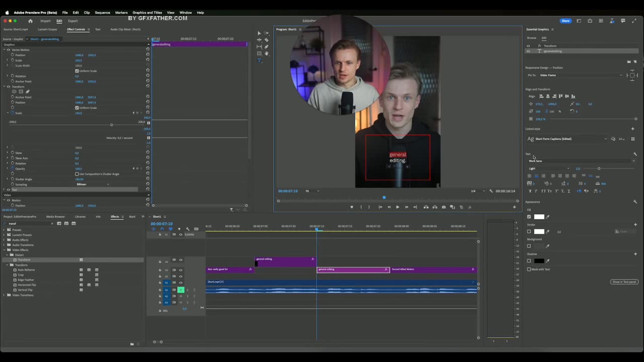Switch to the Browse tab
This screenshot has width=644, height=362.
[531, 38]
